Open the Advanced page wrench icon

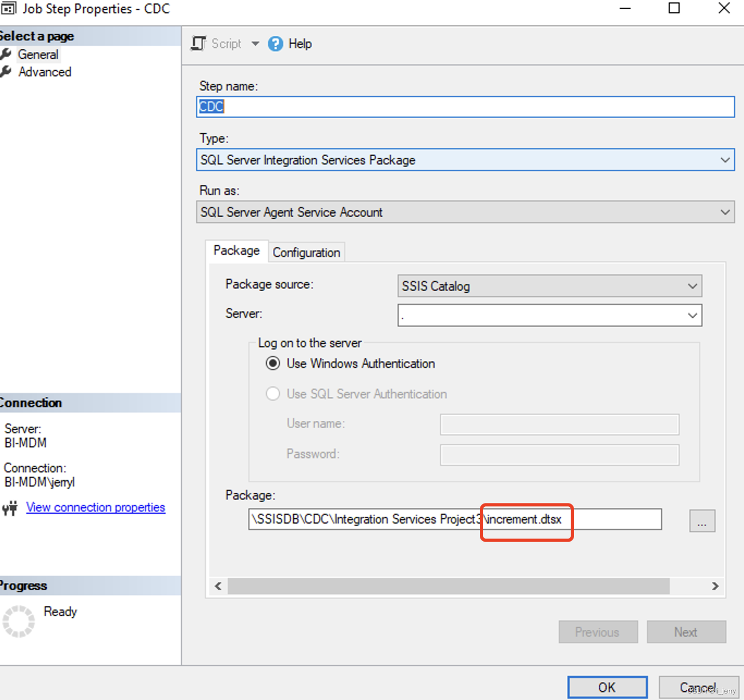coord(6,71)
